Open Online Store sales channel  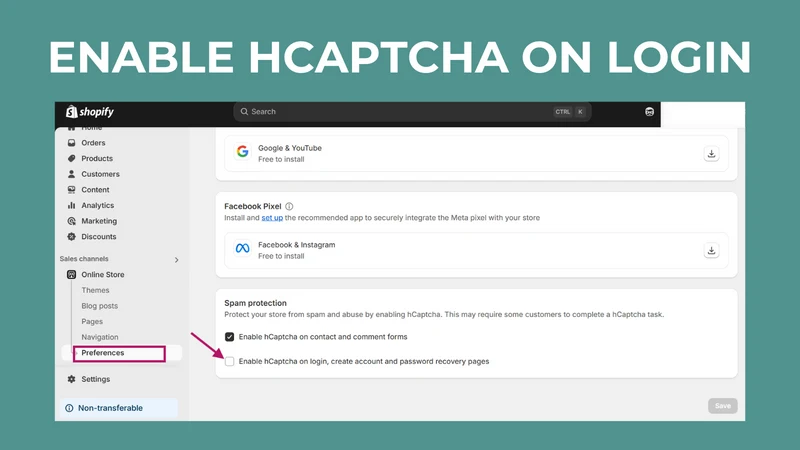coord(103,274)
